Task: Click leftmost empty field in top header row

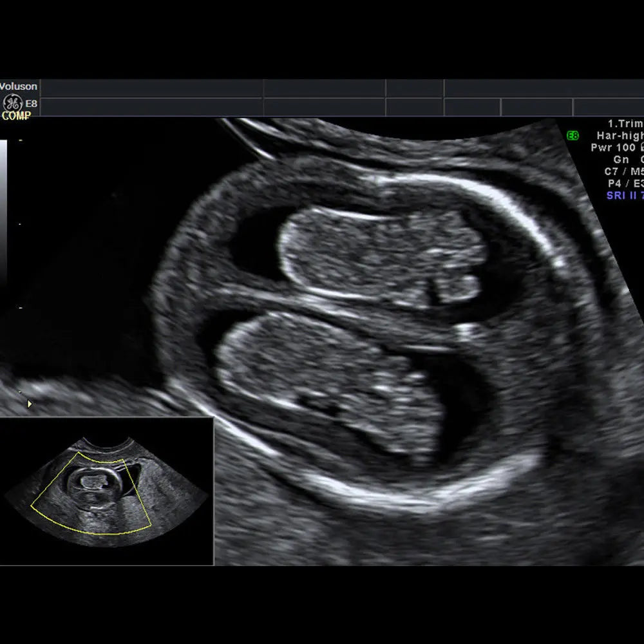Action: (151, 88)
